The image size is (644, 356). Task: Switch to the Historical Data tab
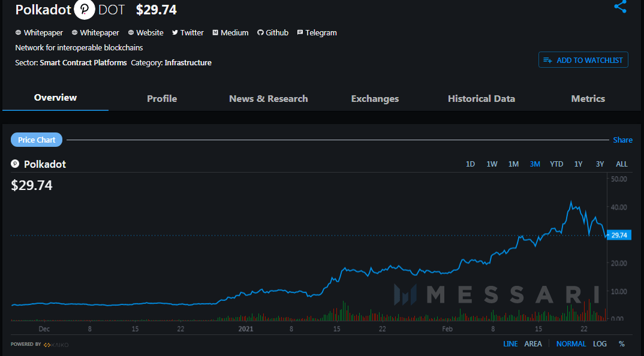[481, 98]
